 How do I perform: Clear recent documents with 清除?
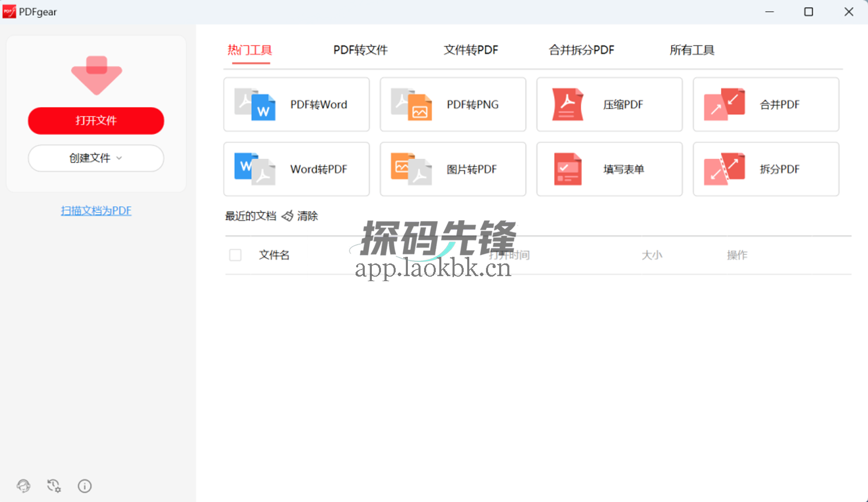coord(307,216)
